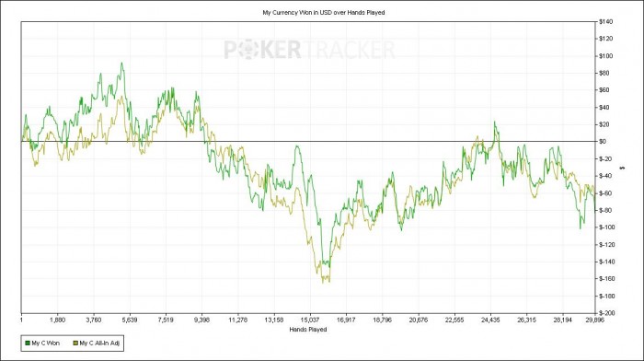The height and width of the screenshot is (361, 644).
Task: Click the $-140 y-axis value
Action: pyautogui.click(x=606, y=262)
